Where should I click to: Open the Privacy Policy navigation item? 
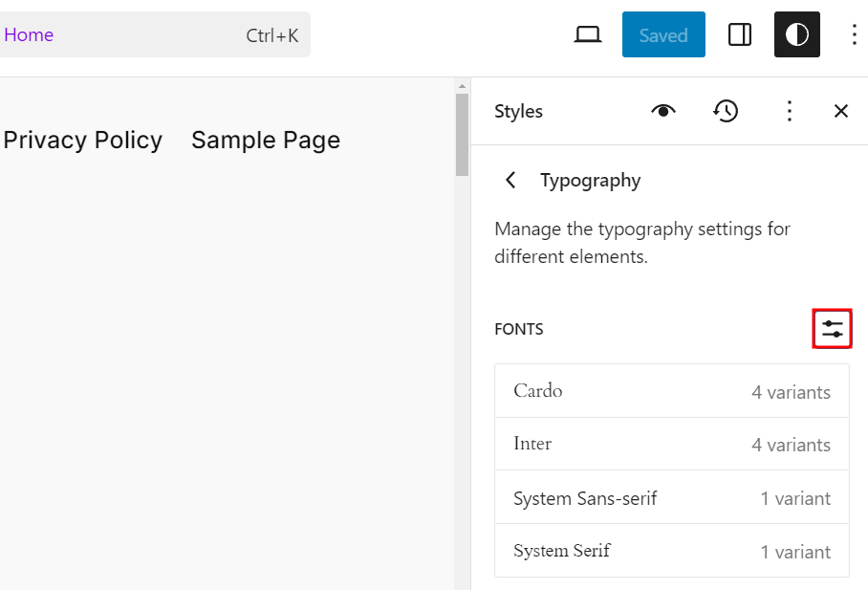pyautogui.click(x=82, y=140)
